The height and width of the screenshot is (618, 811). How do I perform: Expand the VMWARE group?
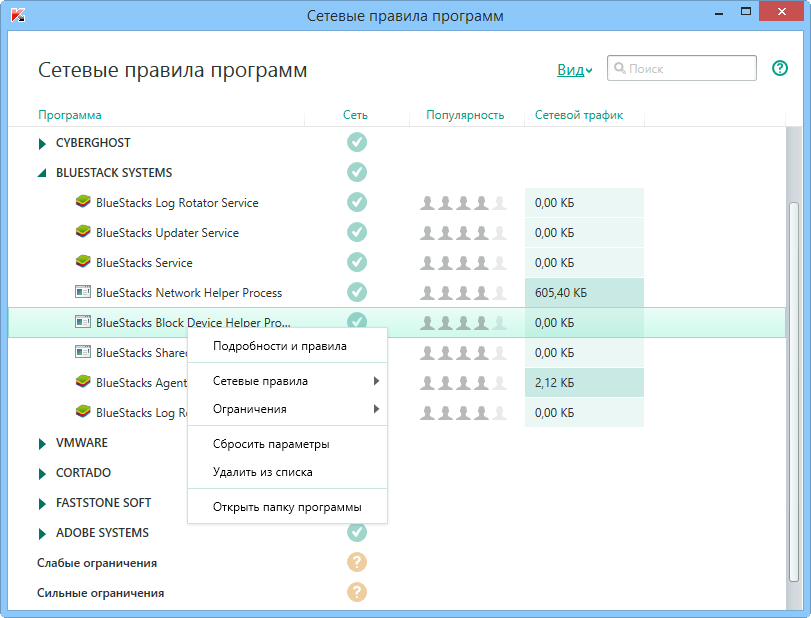pyautogui.click(x=40, y=442)
